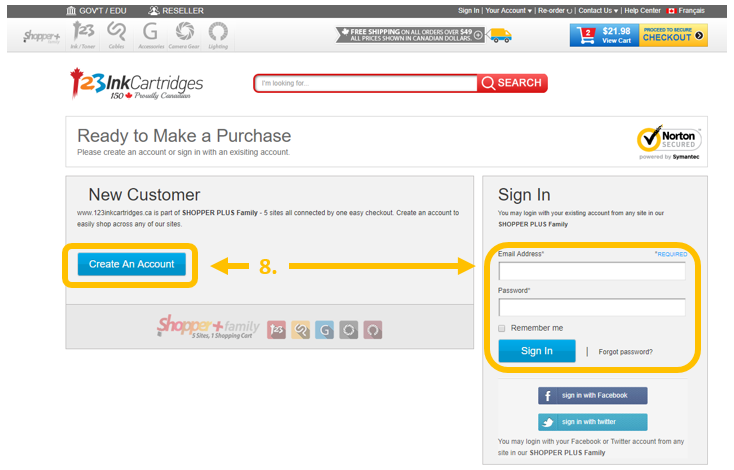Click the Password input field
Image resolution: width=734 pixels, height=470 pixels.
pos(592,308)
